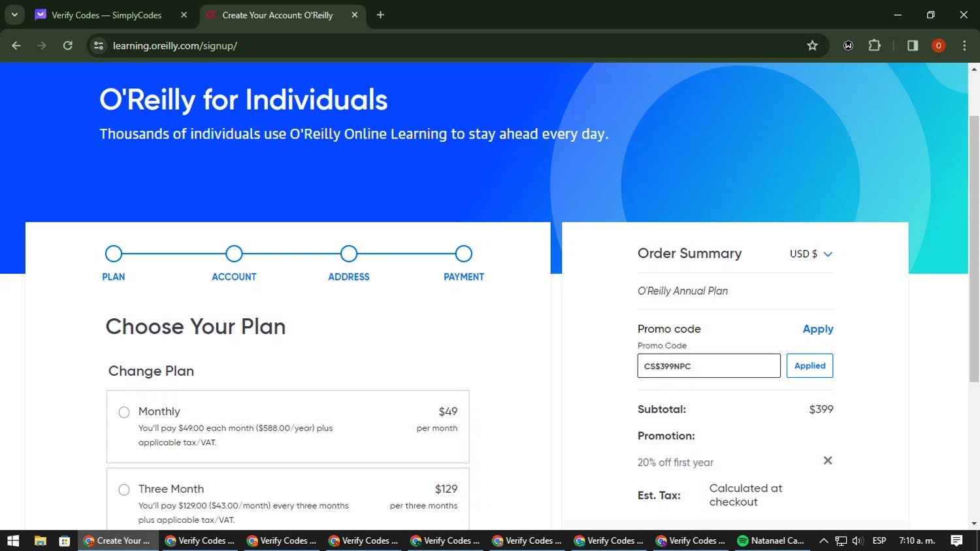Select the Monthly plan radio button
The height and width of the screenshot is (551, 980).
click(x=124, y=412)
